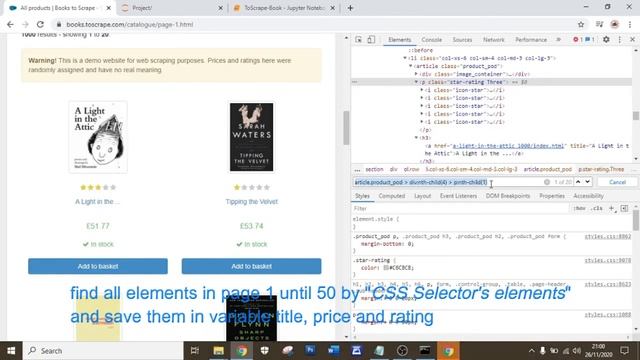640x360 pixels.
Task: Select section in the breadcrumb trail
Action: (x=374, y=169)
